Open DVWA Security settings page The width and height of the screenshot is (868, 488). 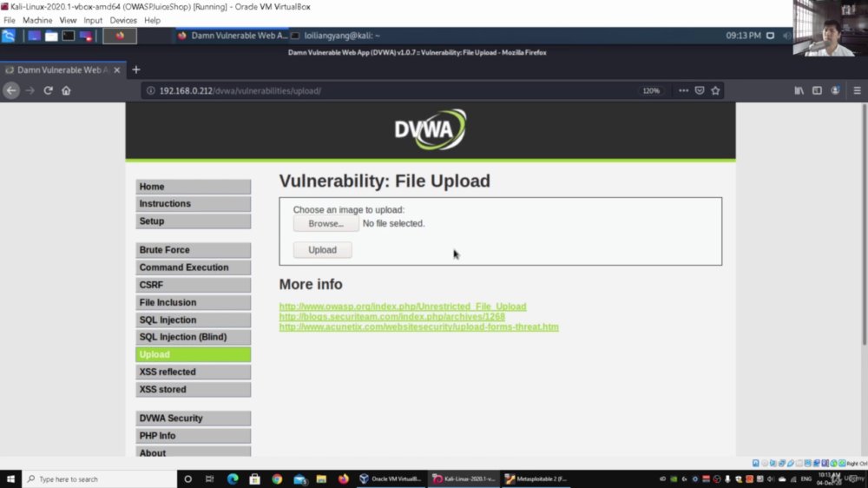(x=194, y=419)
